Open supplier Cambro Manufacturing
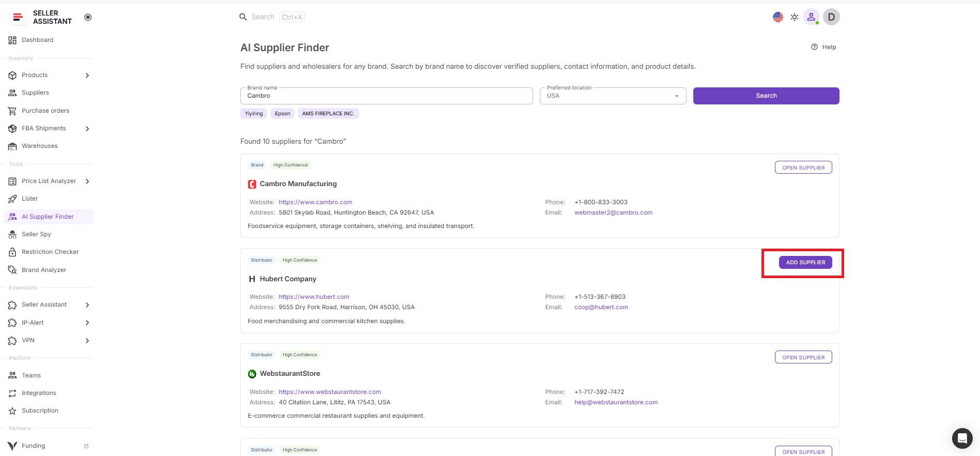Screen dimensions: 980x456 (803, 168)
